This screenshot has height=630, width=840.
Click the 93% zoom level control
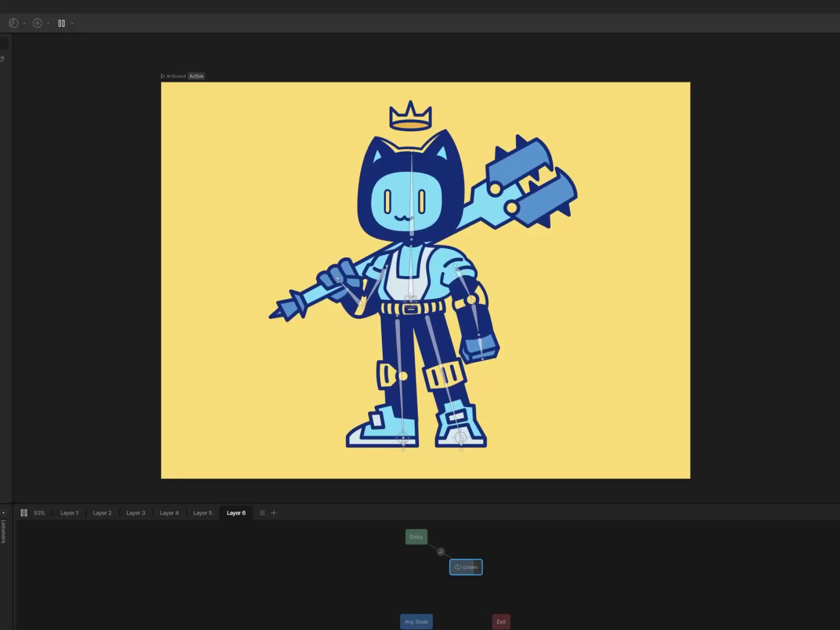click(x=39, y=512)
